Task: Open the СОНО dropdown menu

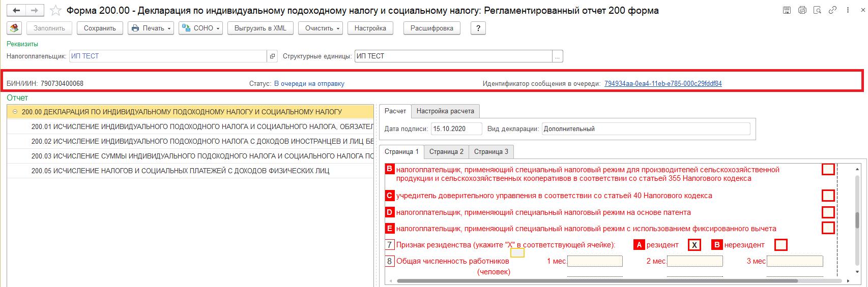Action: [x=200, y=28]
